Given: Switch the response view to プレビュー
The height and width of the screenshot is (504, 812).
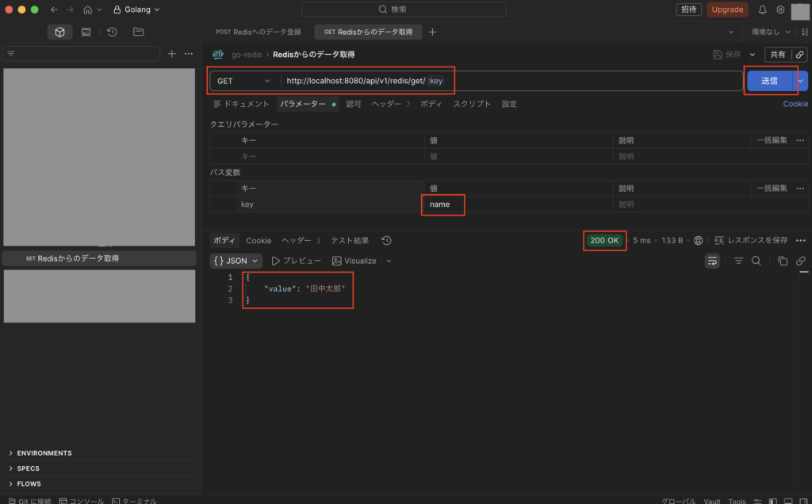Looking at the screenshot, I should click(x=297, y=261).
